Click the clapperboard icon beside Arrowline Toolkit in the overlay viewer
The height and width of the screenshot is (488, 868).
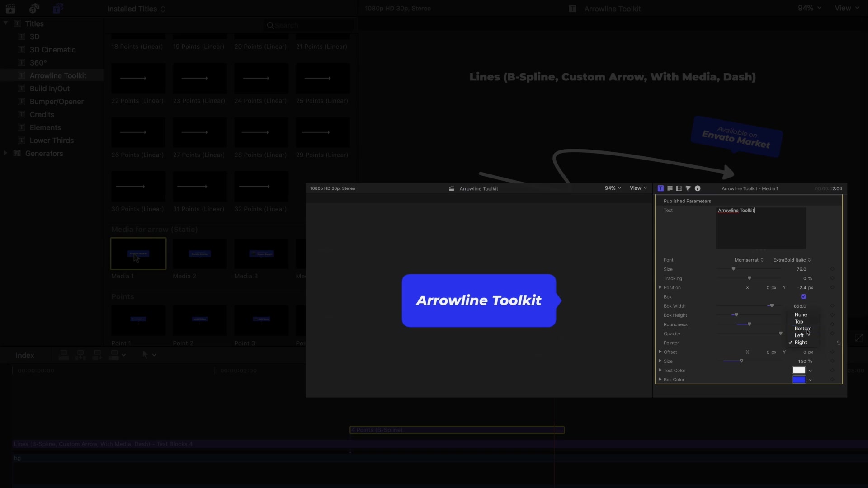click(451, 188)
